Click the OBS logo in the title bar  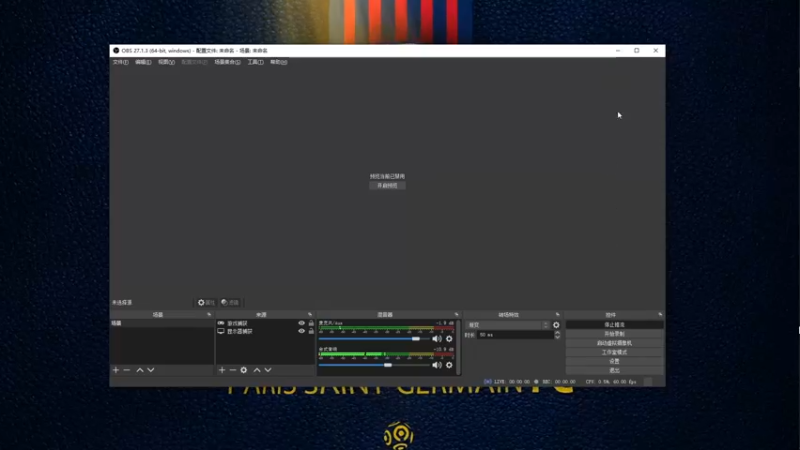(116, 51)
